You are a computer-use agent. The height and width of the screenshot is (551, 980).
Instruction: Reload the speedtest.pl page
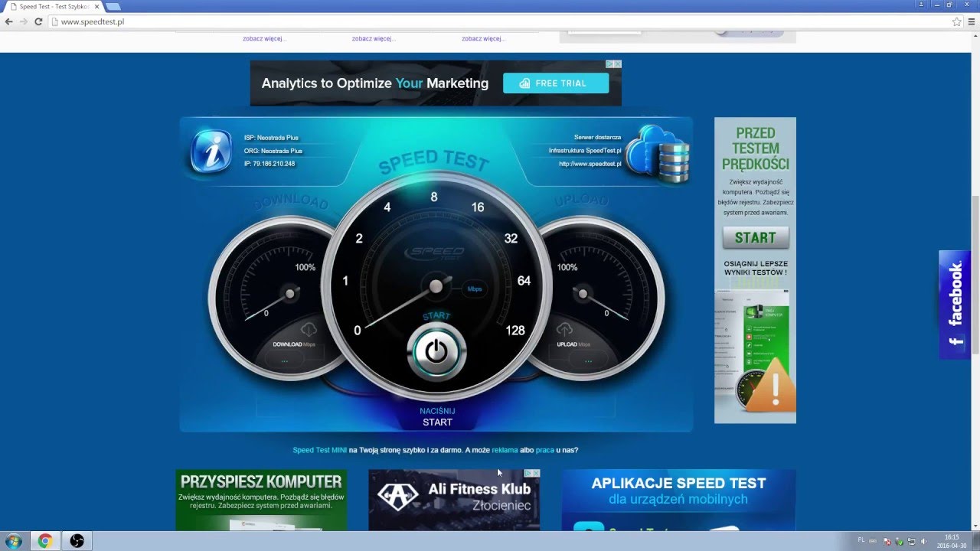point(38,21)
